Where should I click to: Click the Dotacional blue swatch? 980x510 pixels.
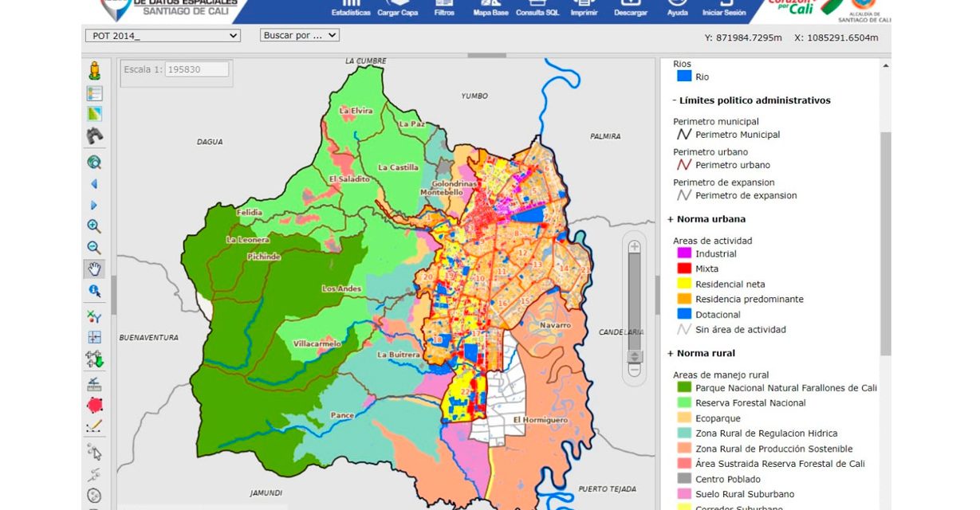[683, 314]
